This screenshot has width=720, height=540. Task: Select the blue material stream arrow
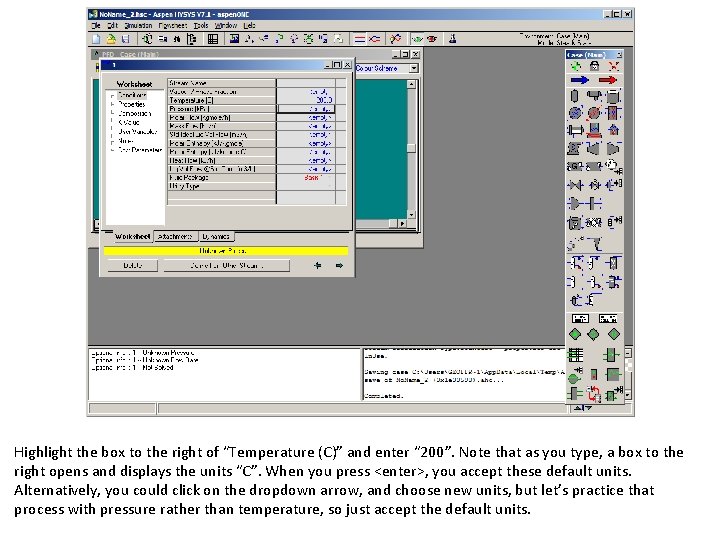point(579,80)
